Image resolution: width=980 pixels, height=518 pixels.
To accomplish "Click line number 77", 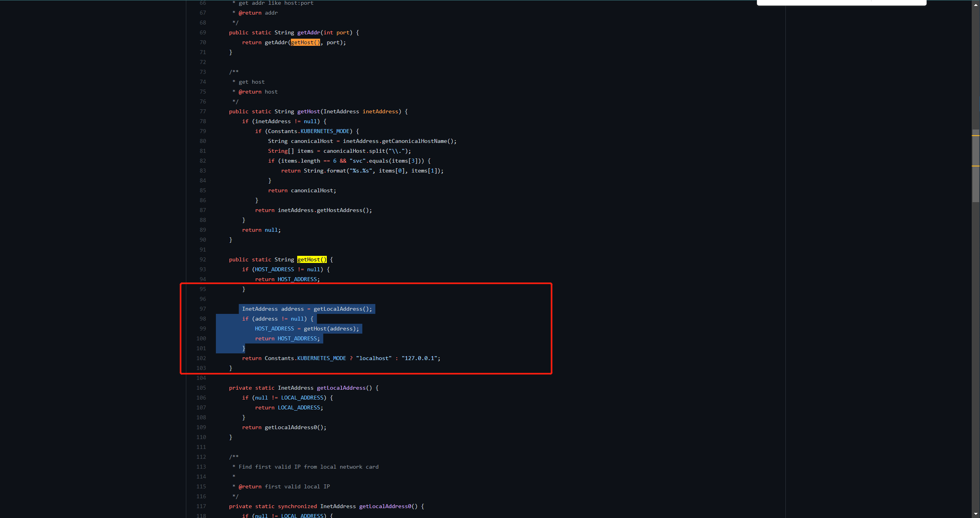I will (202, 111).
